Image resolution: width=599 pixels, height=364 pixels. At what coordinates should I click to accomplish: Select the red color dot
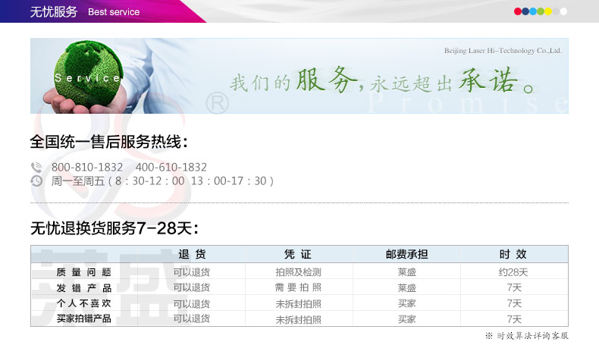pos(518,11)
